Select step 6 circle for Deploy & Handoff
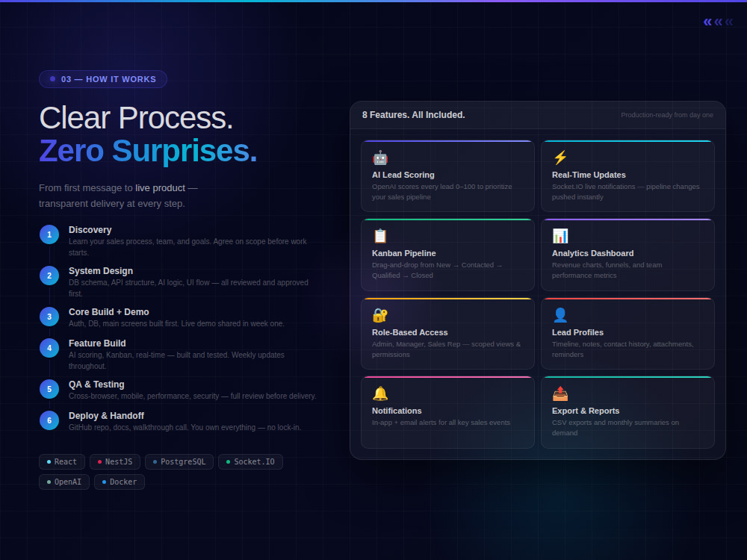Image resolution: width=747 pixels, height=560 pixels. click(49, 420)
